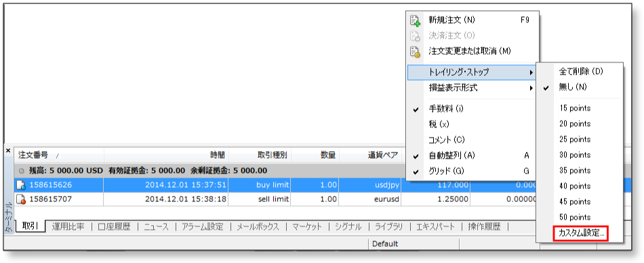
Task: Set trailing stop to 40 points
Action: [580, 186]
